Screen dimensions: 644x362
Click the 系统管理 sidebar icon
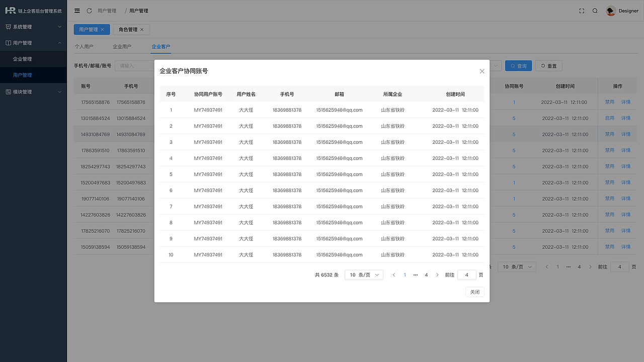coord(8,27)
